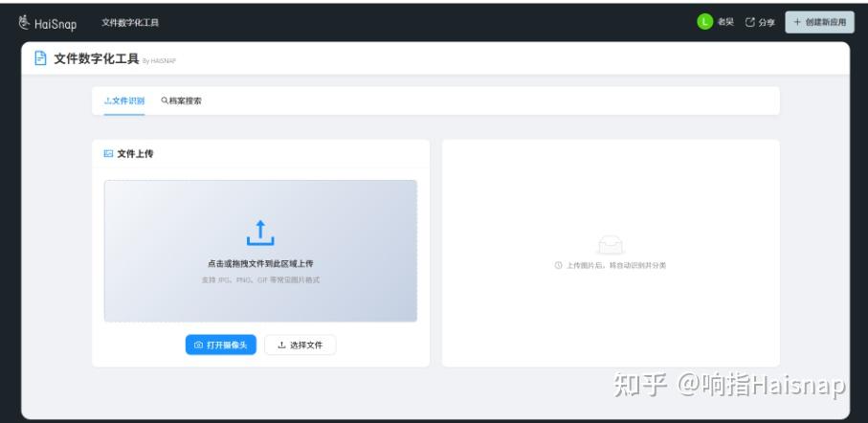
Task: Click the 分享 text link
Action: (x=767, y=22)
